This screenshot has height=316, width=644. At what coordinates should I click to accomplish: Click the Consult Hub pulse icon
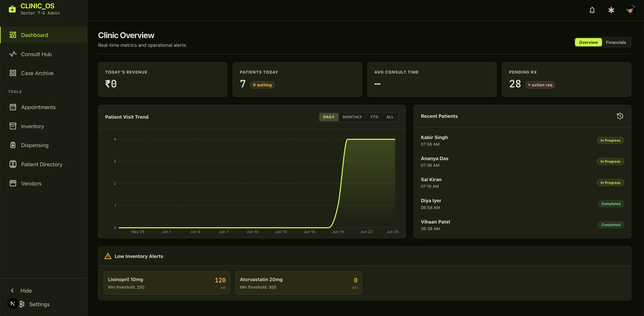click(13, 54)
